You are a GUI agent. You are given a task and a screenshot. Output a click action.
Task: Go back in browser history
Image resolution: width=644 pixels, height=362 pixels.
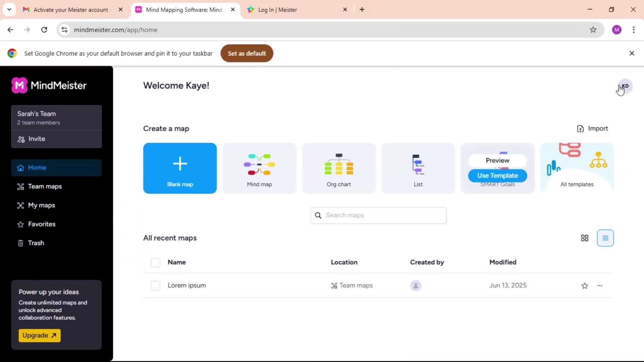tap(10, 30)
